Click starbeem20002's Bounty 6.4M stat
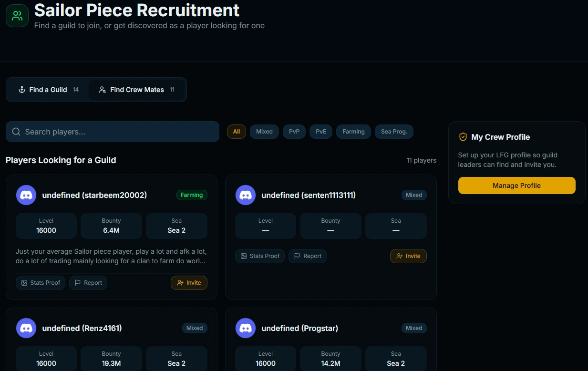The image size is (588, 371). tap(111, 226)
